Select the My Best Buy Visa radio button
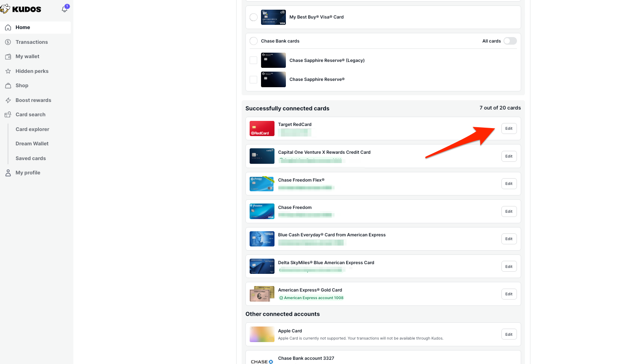Image resolution: width=619 pixels, height=364 pixels. [253, 17]
